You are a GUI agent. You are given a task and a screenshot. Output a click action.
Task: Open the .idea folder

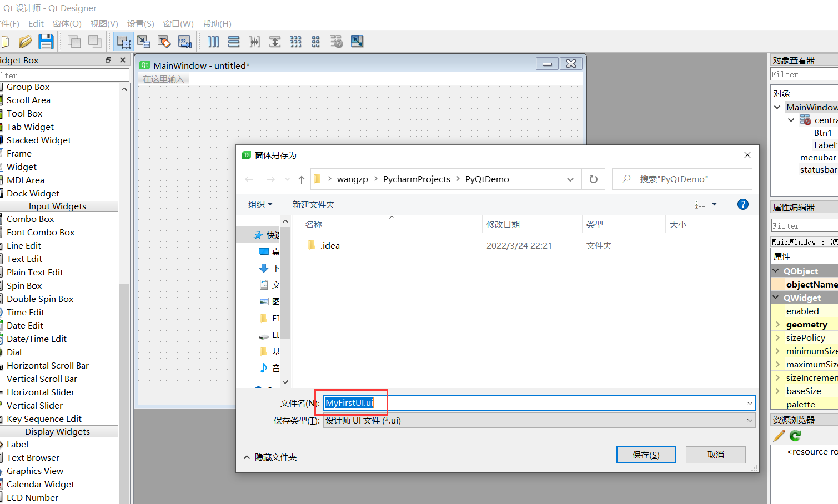coord(330,245)
